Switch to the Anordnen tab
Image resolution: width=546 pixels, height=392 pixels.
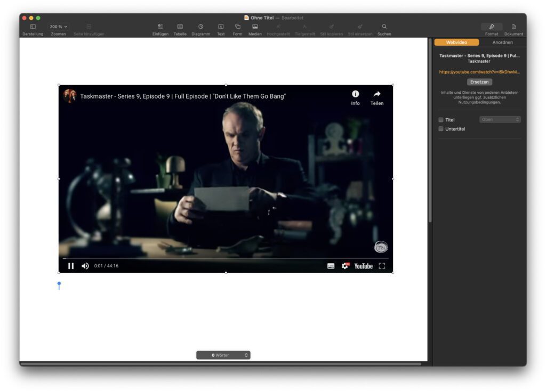(x=502, y=43)
